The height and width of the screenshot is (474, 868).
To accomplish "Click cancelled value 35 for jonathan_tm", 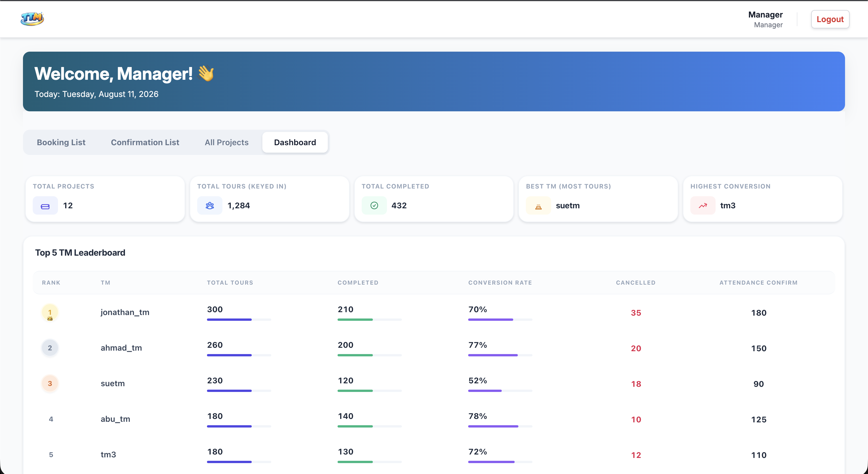I will [x=636, y=313].
